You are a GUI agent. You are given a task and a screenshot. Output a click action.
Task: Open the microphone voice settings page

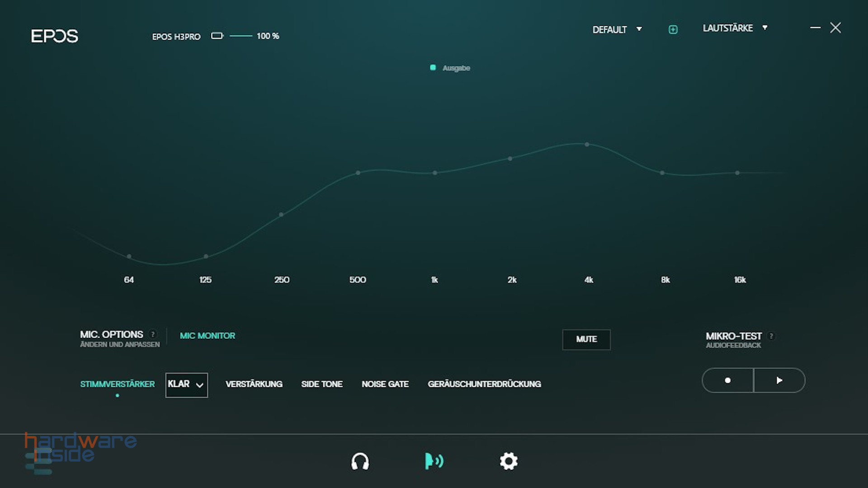pyautogui.click(x=434, y=461)
